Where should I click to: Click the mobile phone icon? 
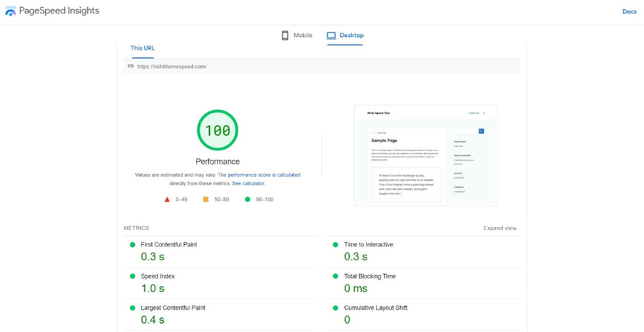pyautogui.click(x=285, y=35)
